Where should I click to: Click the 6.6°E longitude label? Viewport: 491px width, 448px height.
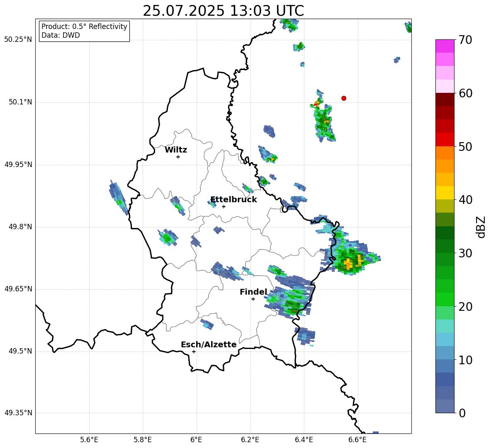tap(357, 440)
